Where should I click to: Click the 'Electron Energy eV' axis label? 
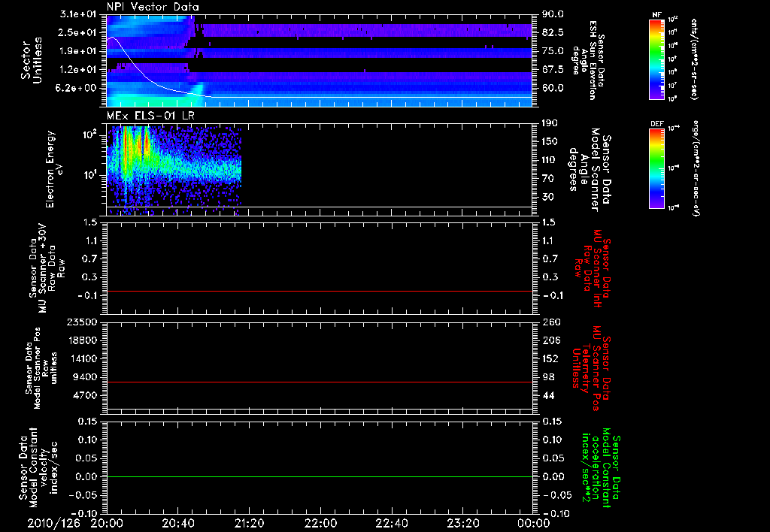point(54,169)
